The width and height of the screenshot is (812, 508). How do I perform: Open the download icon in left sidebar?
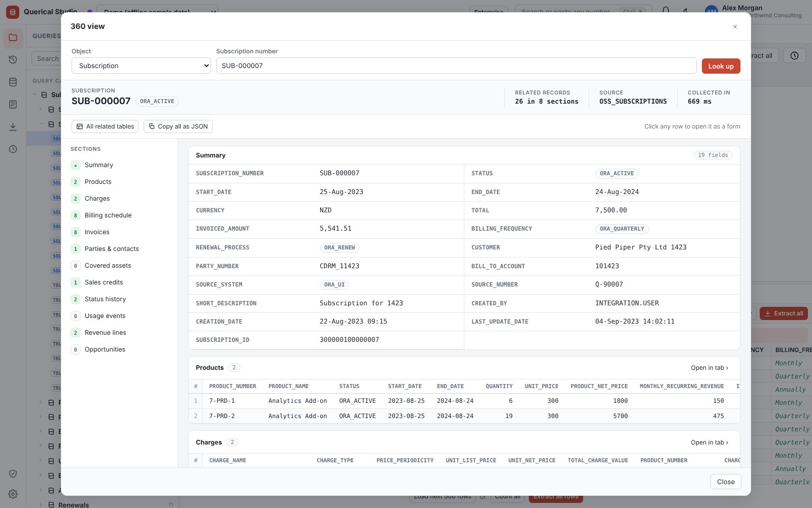13,127
